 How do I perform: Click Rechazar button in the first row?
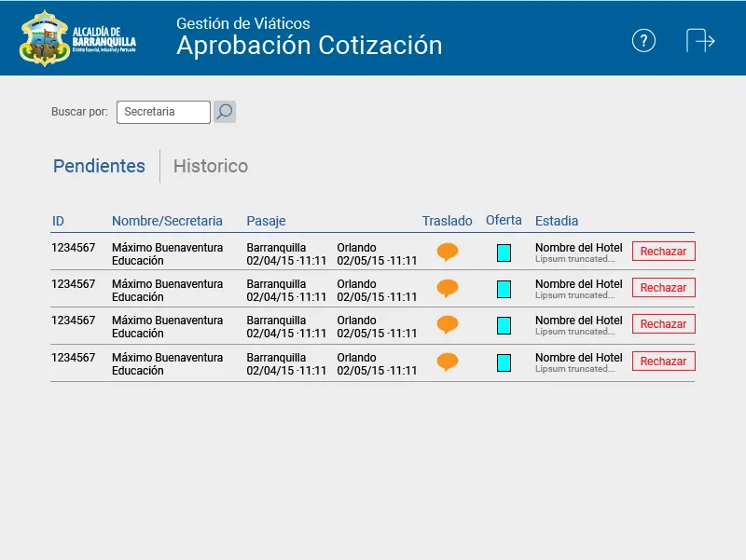[664, 251]
